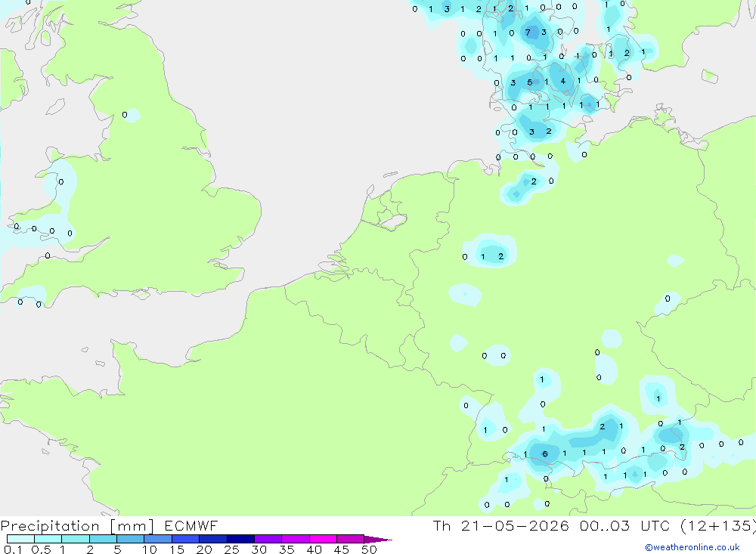
Task: Pick the 10–15 mm blue legend swatch
Action: 158,539
